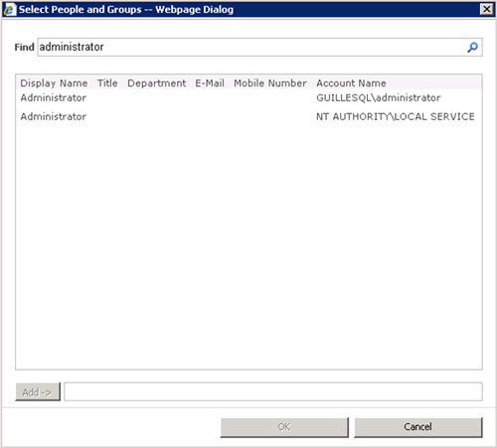497x448 pixels.
Task: Click the dialog title bar text
Action: 126,10
